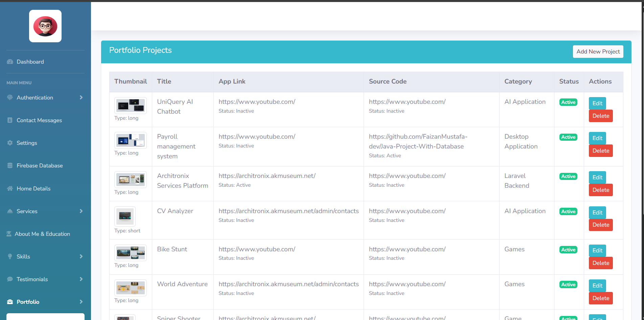644x320 pixels.
Task: Expand the Testimonials submenu chevron
Action: [x=81, y=279]
